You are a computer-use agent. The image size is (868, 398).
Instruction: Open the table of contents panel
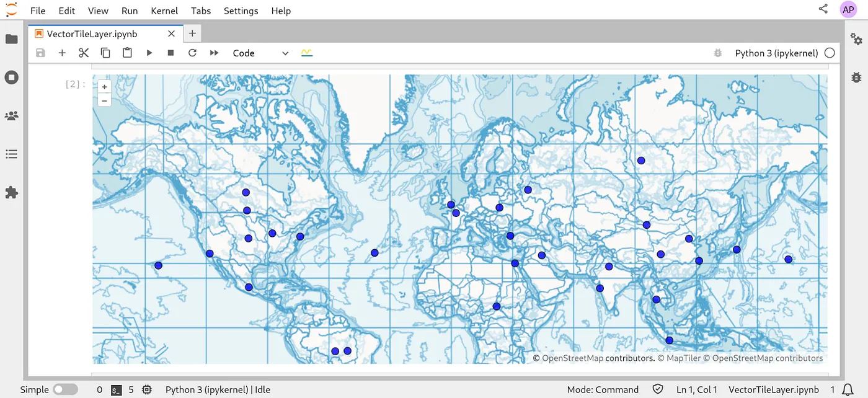11,154
